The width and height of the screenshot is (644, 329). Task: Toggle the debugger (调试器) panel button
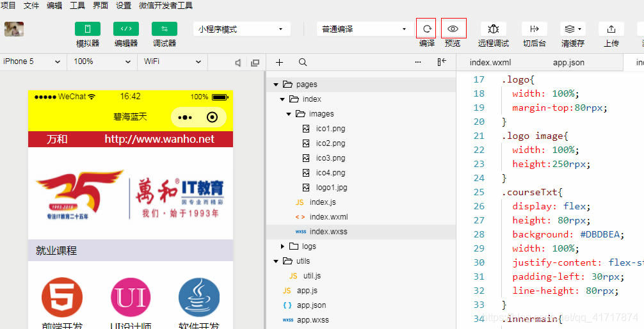(x=165, y=29)
